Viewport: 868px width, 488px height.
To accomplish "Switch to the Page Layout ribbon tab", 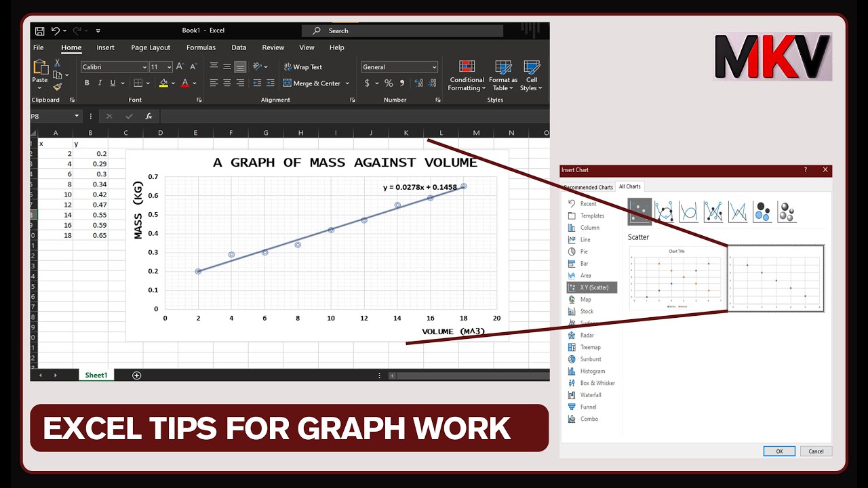I will (151, 47).
